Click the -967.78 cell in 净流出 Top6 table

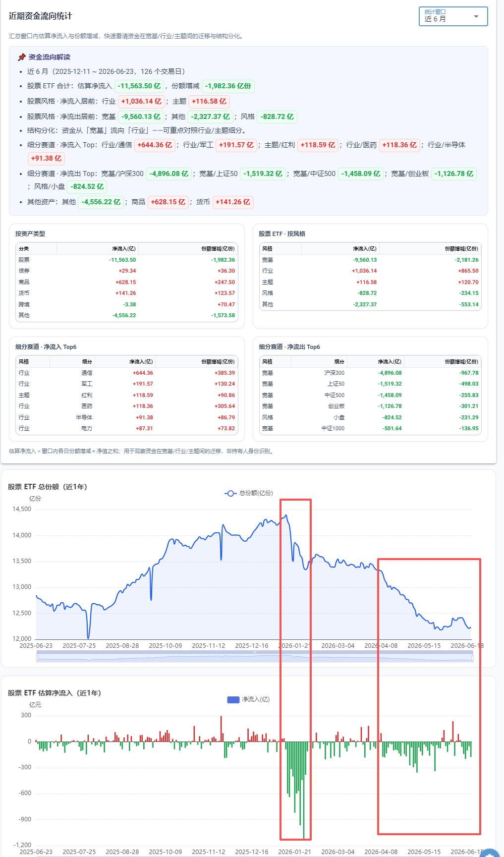[469, 373]
